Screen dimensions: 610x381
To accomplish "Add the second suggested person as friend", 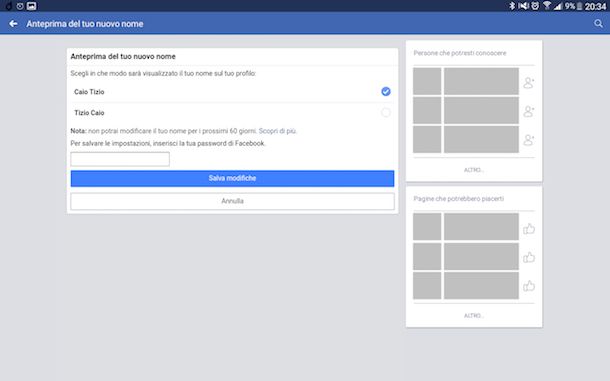I will click(529, 111).
